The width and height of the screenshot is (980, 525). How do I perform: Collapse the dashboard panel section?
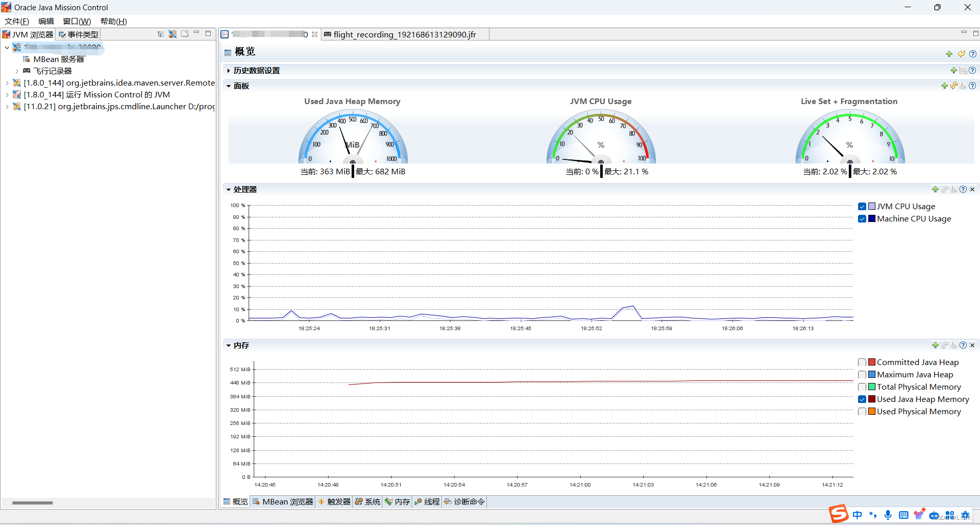pyautogui.click(x=229, y=86)
